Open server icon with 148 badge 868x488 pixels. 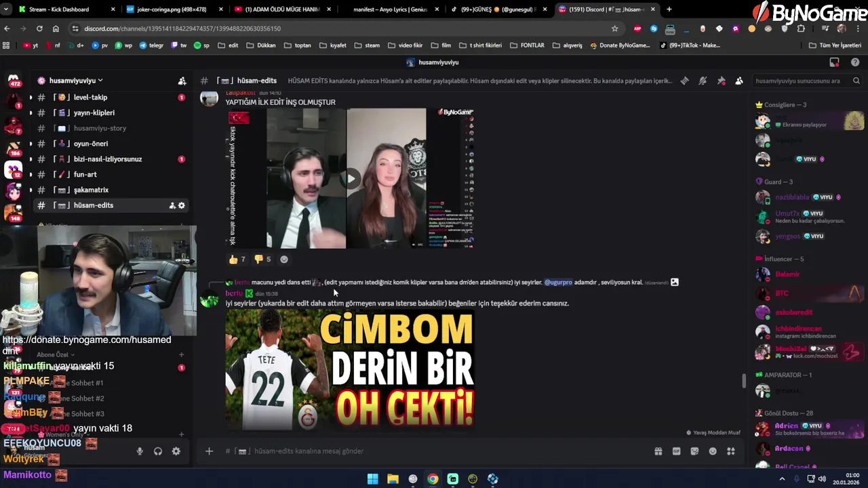tap(14, 213)
